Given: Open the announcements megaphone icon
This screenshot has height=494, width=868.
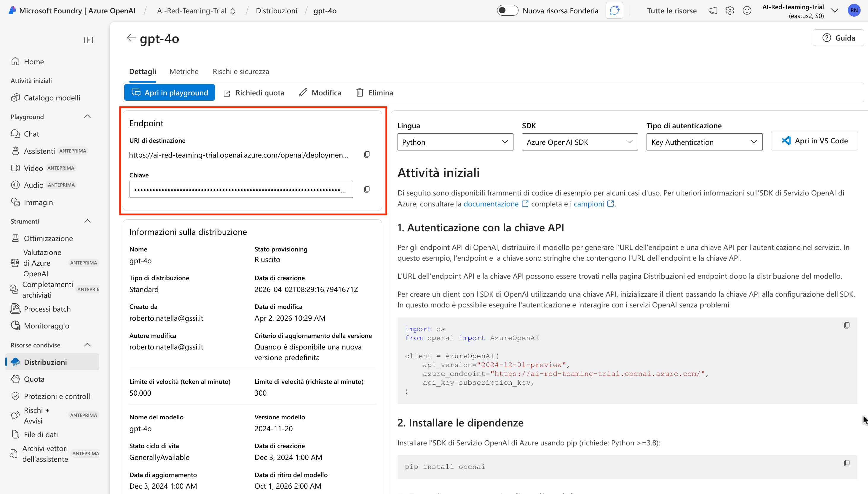Looking at the screenshot, I should tap(713, 11).
